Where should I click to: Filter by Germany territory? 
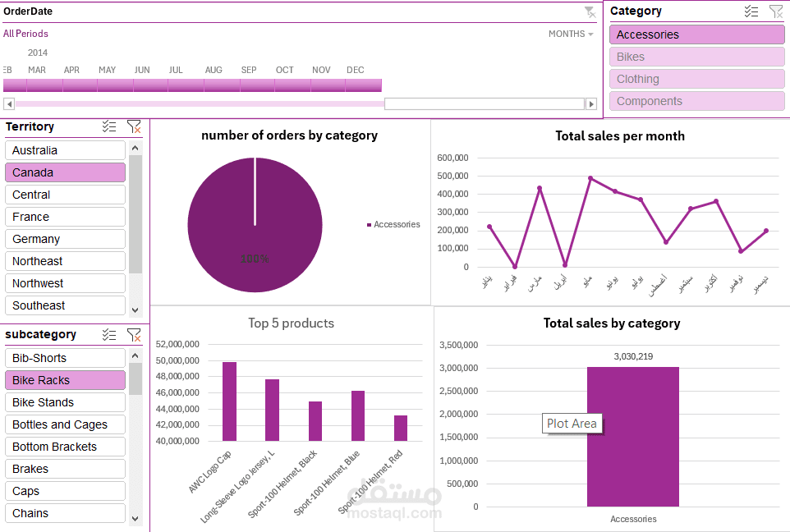coord(65,239)
